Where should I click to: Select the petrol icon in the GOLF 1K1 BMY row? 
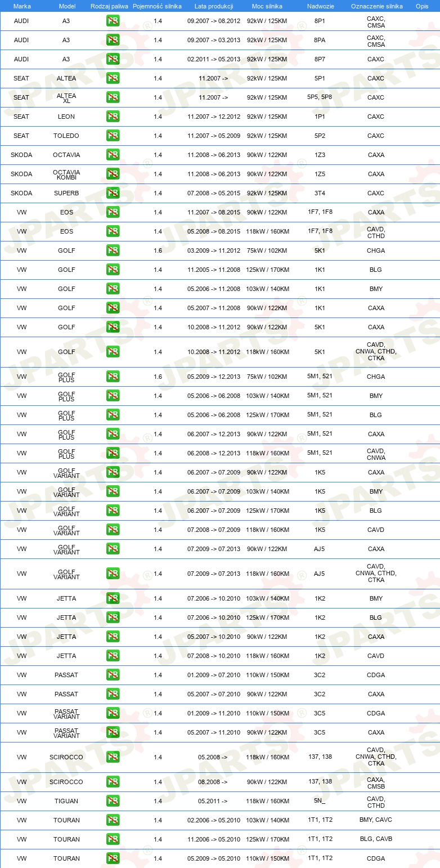coord(113,289)
